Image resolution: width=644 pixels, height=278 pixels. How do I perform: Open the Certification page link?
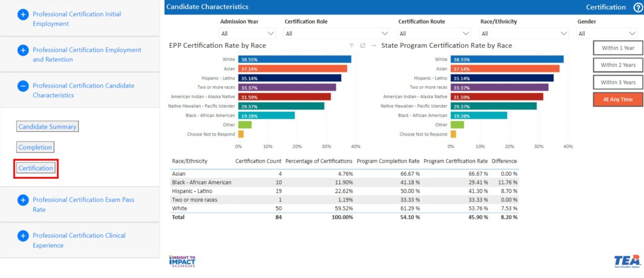tap(36, 168)
